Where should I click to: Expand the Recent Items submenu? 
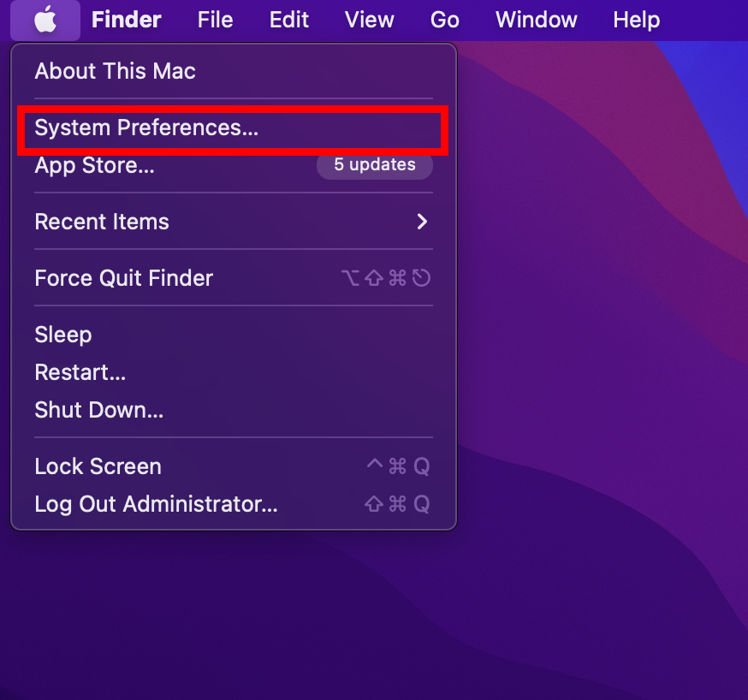point(234,222)
